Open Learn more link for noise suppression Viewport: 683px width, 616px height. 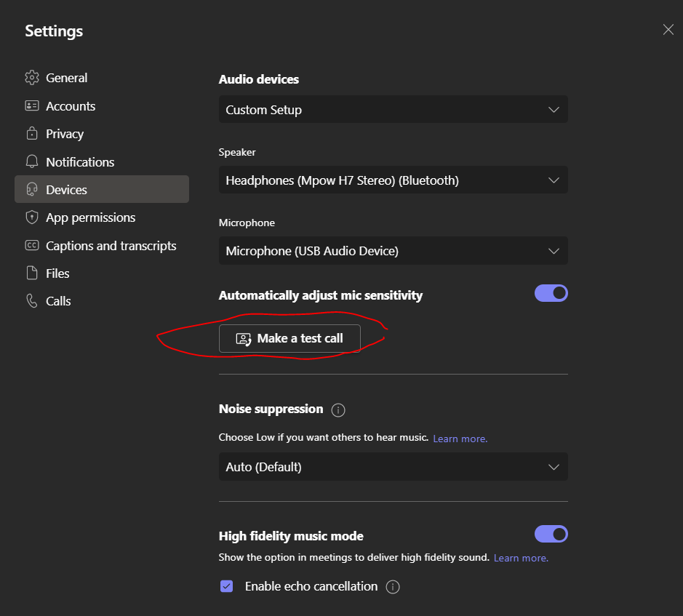coord(460,439)
